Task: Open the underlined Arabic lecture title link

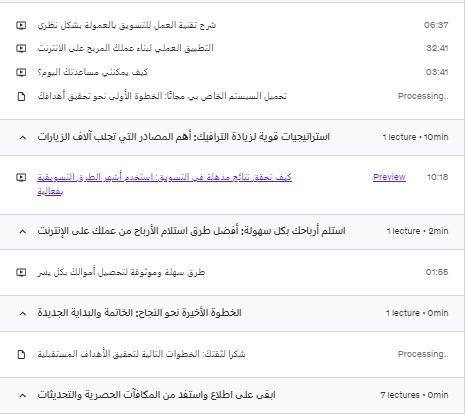Action: pyautogui.click(x=164, y=184)
